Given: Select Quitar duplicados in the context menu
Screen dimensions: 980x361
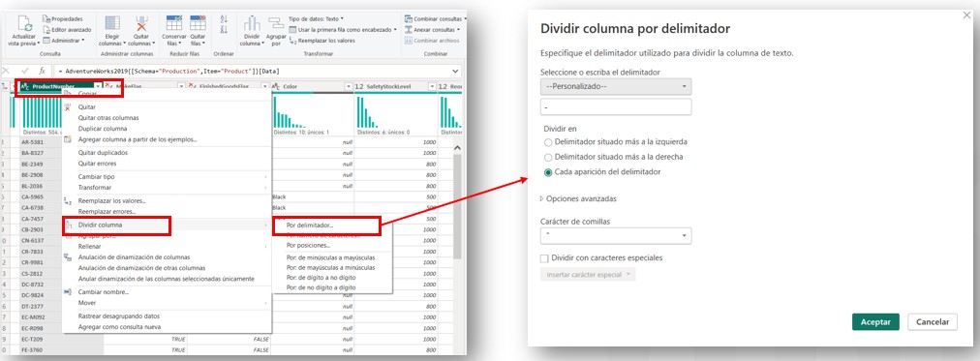Looking at the screenshot, I should [x=103, y=152].
